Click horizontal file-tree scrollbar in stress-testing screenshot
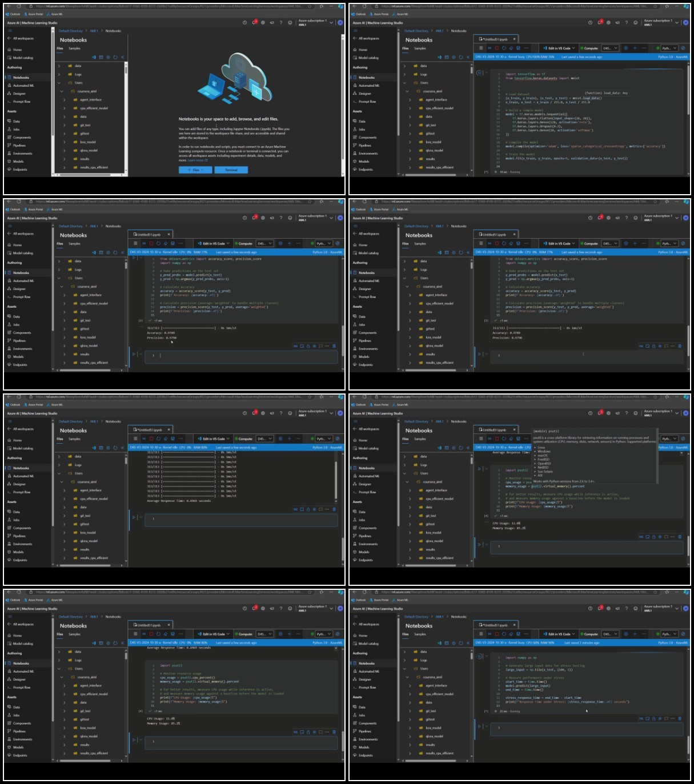This screenshot has height=784, width=694. click(431, 761)
